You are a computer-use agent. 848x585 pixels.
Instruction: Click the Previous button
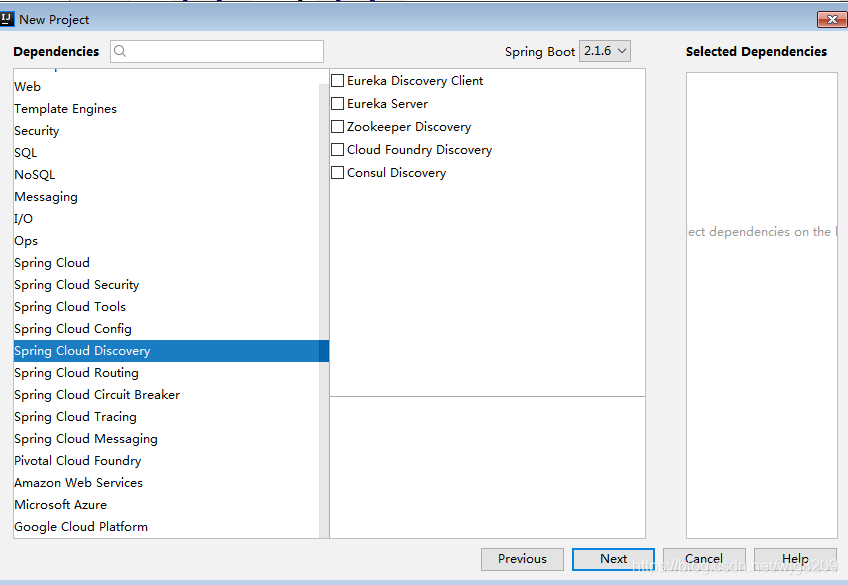tap(522, 559)
